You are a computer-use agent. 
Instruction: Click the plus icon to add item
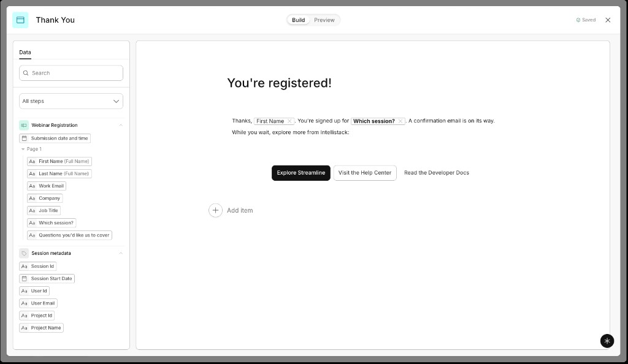click(215, 210)
